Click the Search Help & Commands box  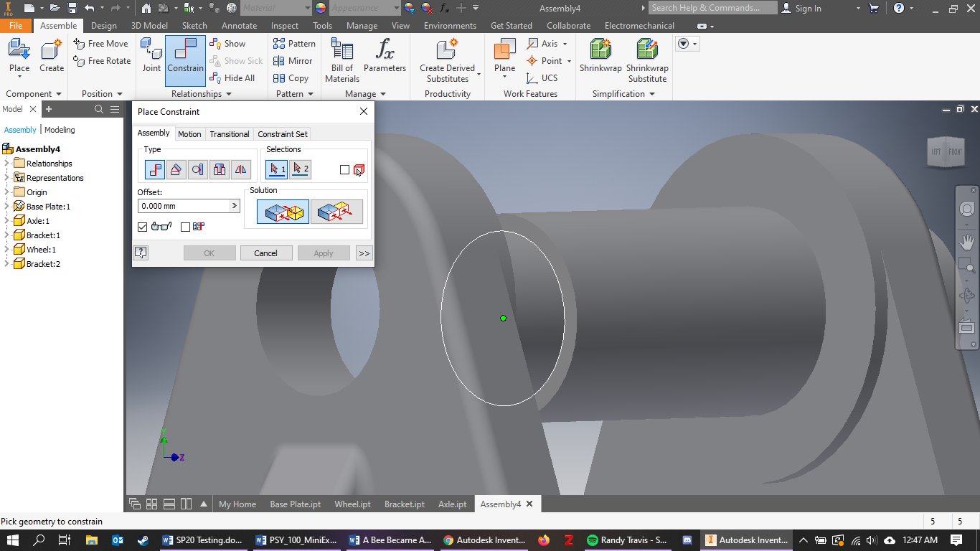[x=712, y=8]
